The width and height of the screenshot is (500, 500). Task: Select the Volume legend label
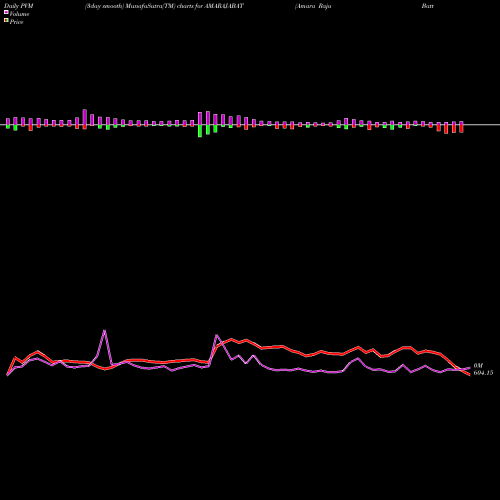click(19, 14)
